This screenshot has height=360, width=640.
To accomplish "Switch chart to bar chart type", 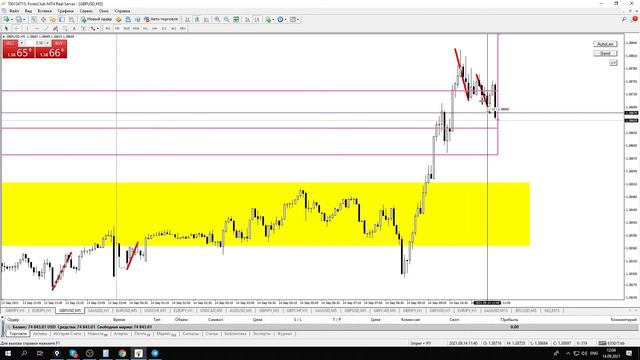I will (x=187, y=19).
